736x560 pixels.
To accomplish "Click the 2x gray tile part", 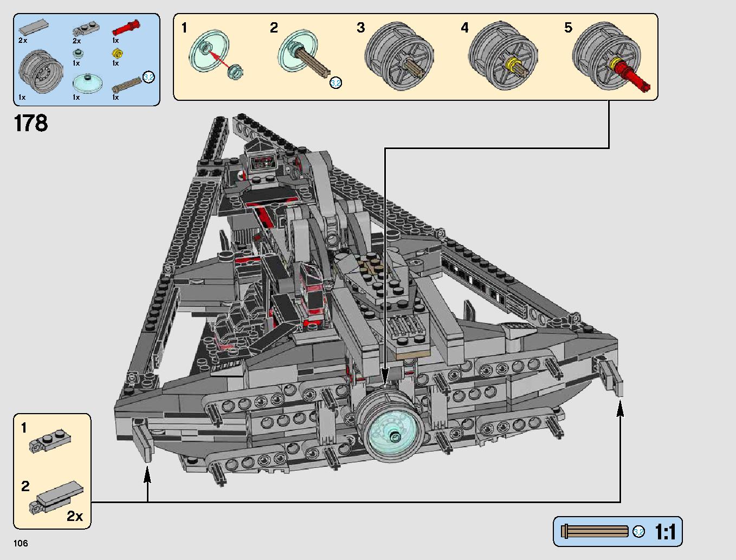I will (34, 27).
